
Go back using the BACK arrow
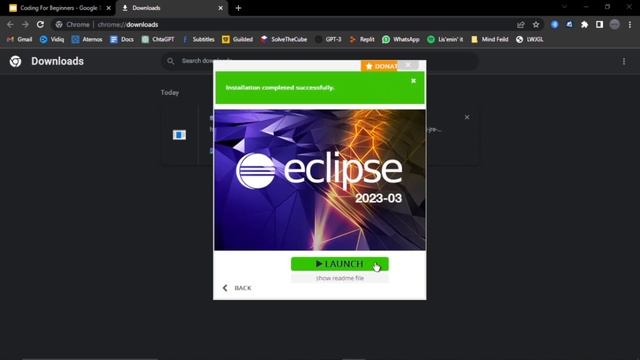[x=237, y=288]
